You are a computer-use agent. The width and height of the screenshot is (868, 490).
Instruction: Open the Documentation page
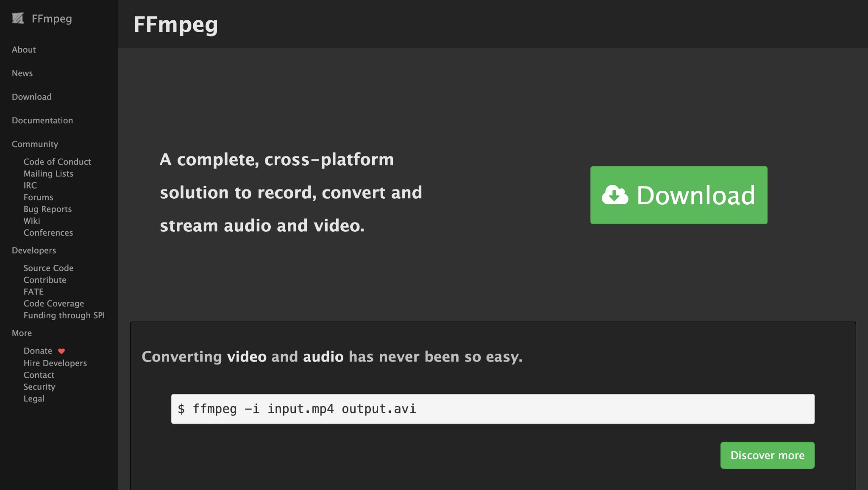coord(42,120)
